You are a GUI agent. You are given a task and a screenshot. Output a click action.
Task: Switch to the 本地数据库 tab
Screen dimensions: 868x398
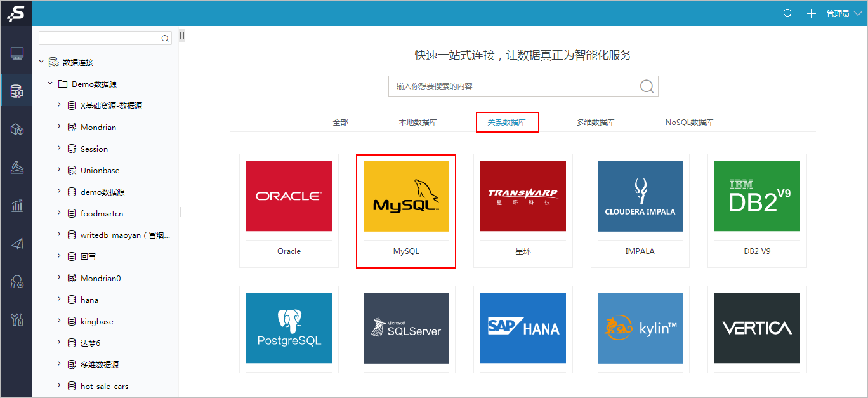click(418, 122)
